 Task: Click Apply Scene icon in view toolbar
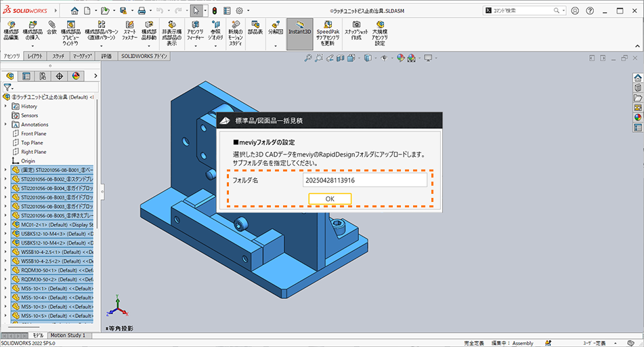click(x=411, y=58)
